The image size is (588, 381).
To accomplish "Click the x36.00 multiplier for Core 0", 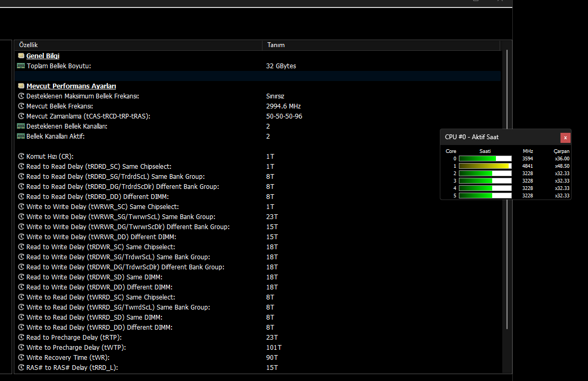I will click(562, 159).
